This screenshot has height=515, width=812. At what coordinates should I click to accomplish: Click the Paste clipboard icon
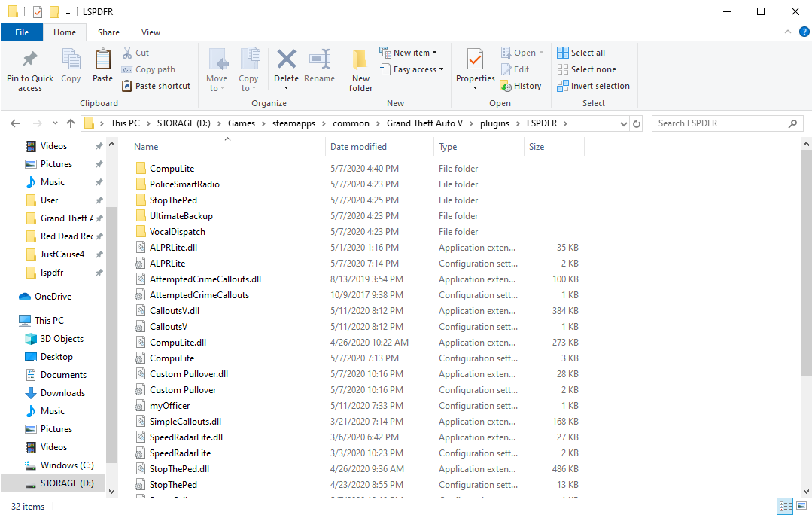(x=102, y=59)
